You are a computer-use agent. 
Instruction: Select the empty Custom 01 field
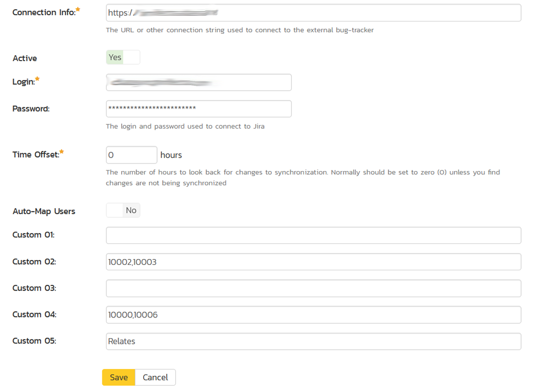[x=314, y=235]
